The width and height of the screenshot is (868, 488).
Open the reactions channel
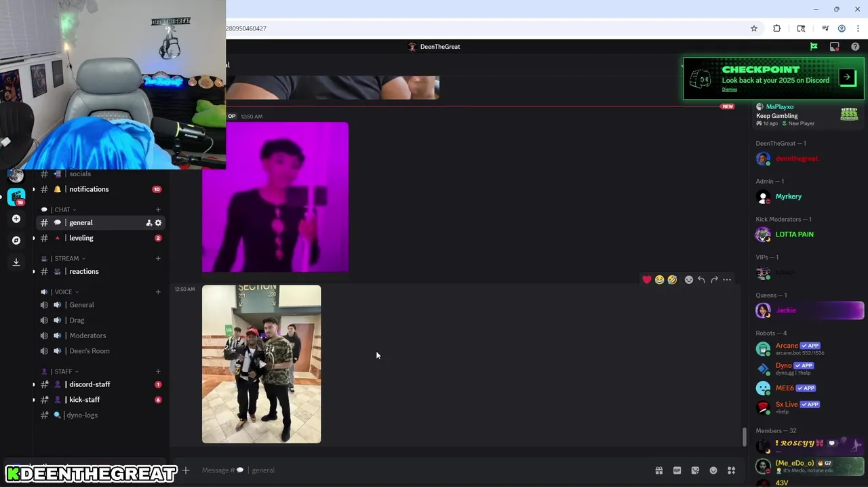click(x=100, y=272)
